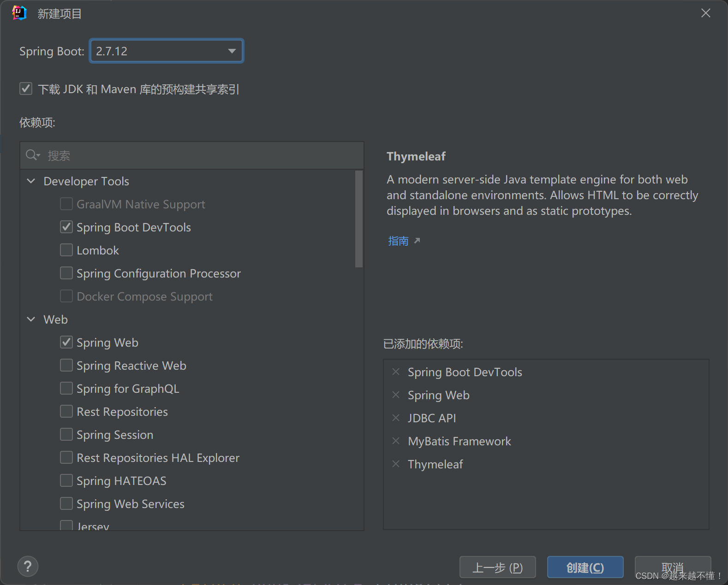Screen dimensions: 728x585
Task: Enable Spring for GraphQL dependency
Action: coord(66,388)
